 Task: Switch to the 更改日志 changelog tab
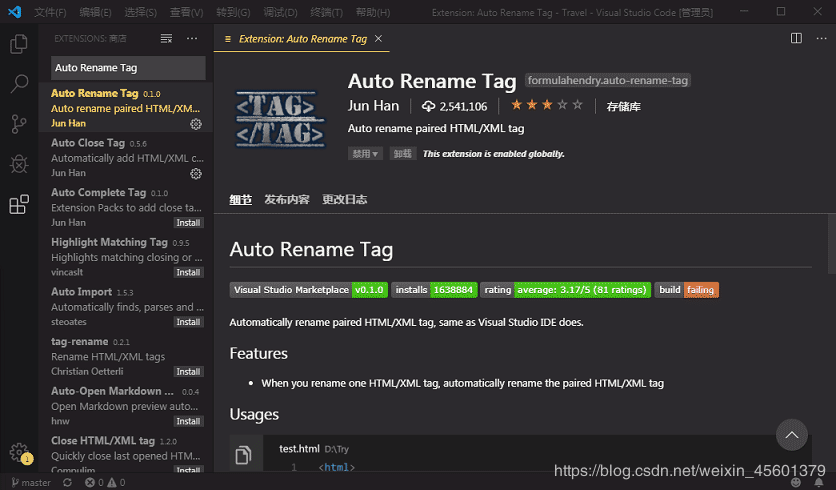[344, 199]
